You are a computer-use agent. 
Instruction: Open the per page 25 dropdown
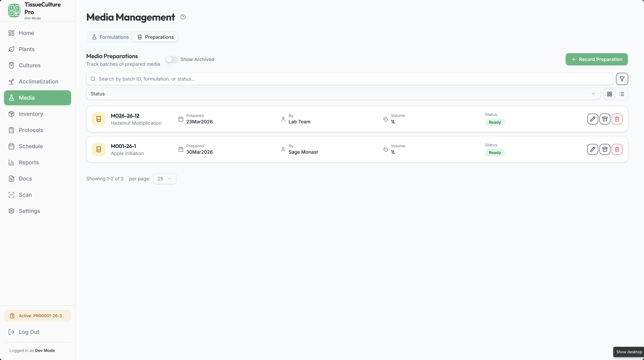coord(165,179)
